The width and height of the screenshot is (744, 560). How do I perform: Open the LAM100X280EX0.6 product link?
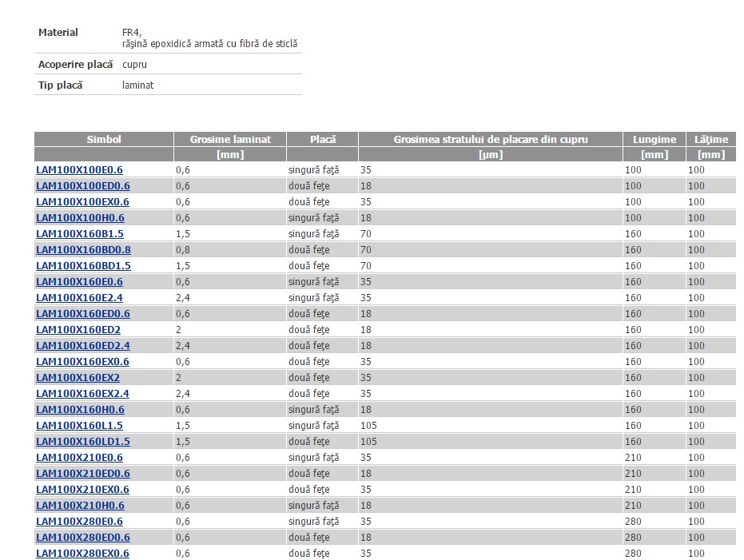click(x=82, y=554)
